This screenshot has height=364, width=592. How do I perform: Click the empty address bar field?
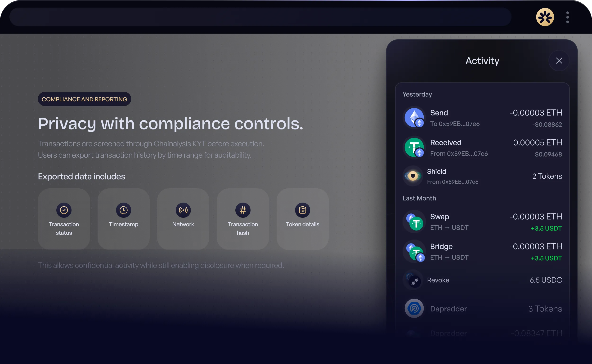pyautogui.click(x=260, y=17)
